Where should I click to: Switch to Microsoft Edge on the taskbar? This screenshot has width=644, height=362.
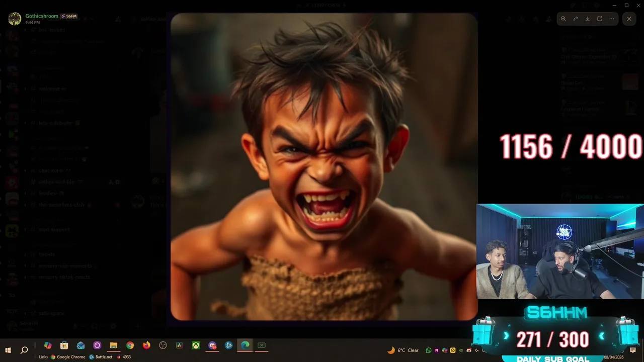[245, 345]
